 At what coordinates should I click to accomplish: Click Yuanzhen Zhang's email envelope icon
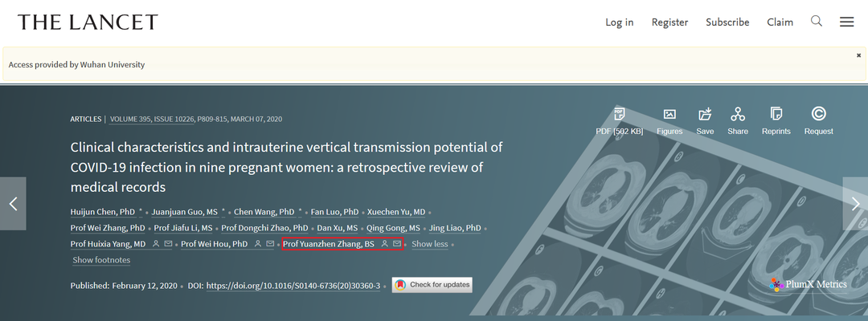(x=397, y=244)
